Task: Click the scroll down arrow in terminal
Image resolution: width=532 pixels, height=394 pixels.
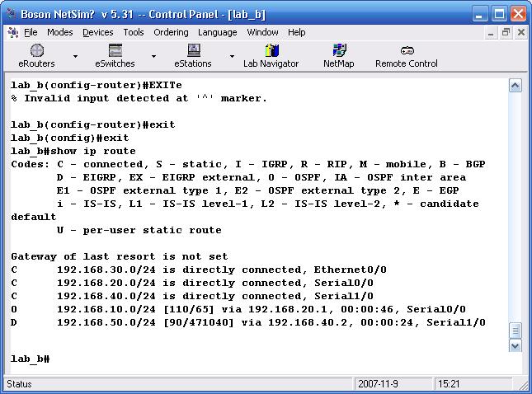Action: [515, 346]
